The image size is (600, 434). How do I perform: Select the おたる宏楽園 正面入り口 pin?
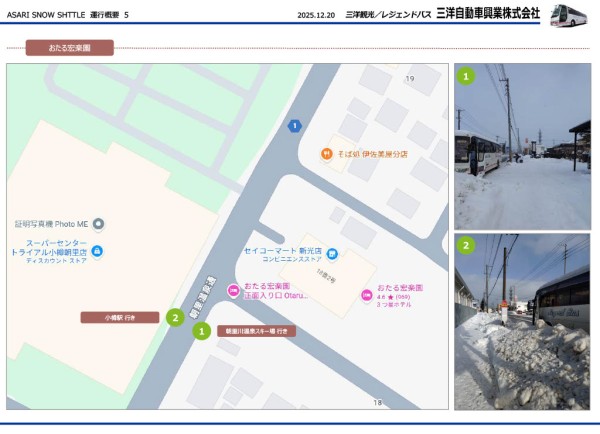(233, 291)
